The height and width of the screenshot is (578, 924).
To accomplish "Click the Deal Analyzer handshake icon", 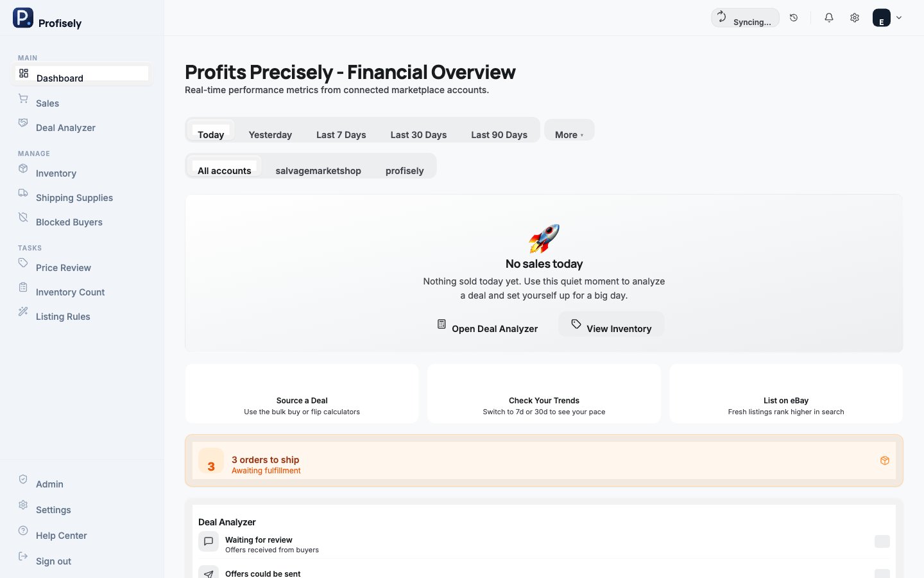I will coord(23,123).
